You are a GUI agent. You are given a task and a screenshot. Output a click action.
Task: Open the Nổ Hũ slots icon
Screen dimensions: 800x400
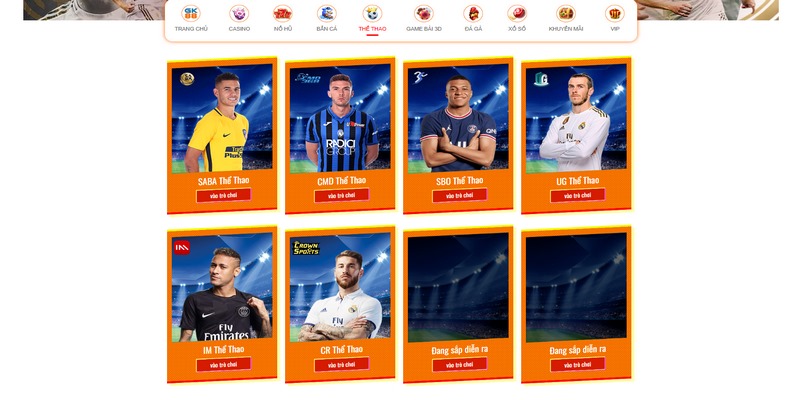[283, 13]
